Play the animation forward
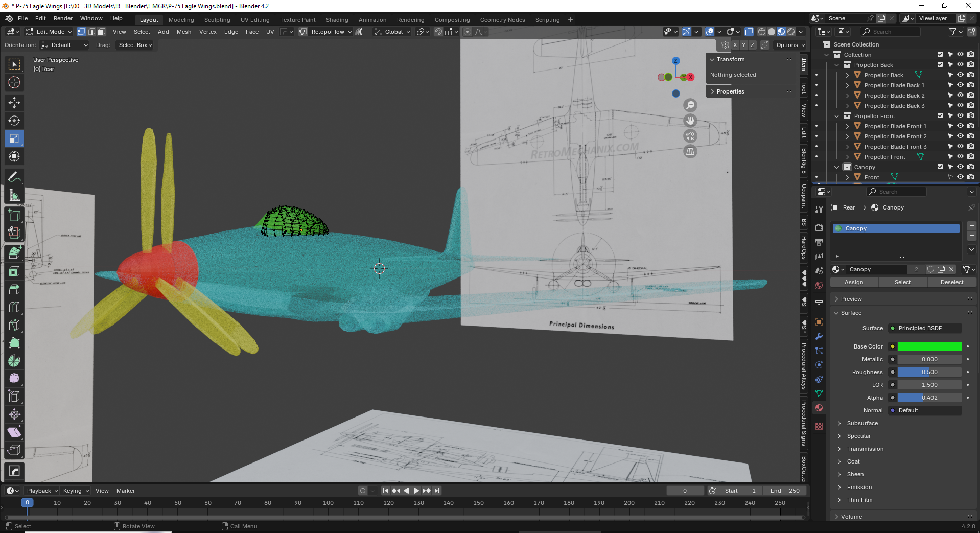This screenshot has height=533, width=980. click(416, 491)
